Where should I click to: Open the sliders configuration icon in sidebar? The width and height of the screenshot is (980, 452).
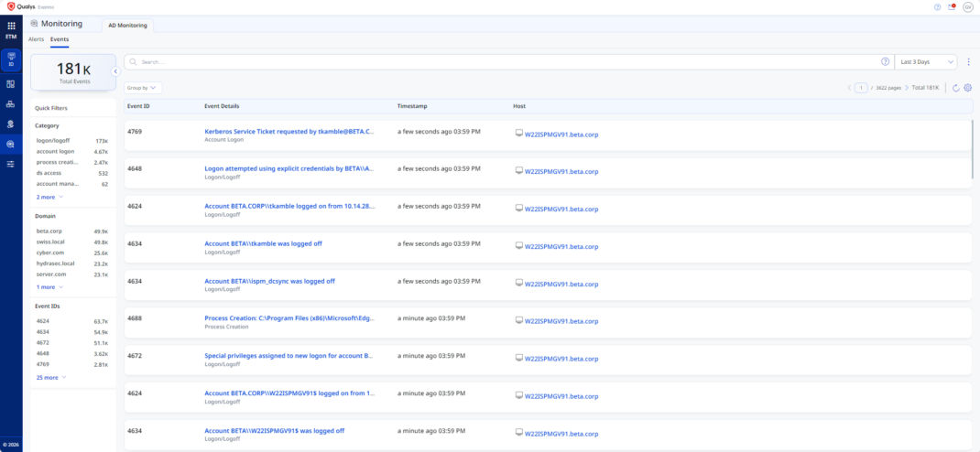(11, 164)
